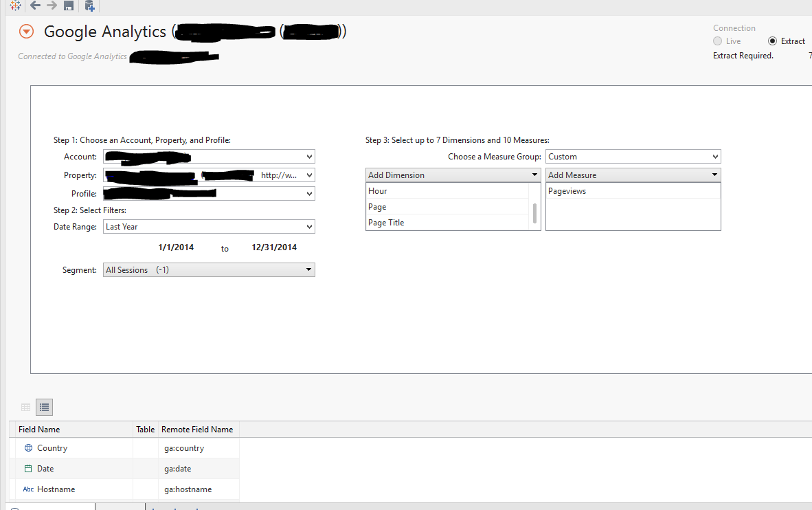Open the Profile dropdown

click(209, 194)
